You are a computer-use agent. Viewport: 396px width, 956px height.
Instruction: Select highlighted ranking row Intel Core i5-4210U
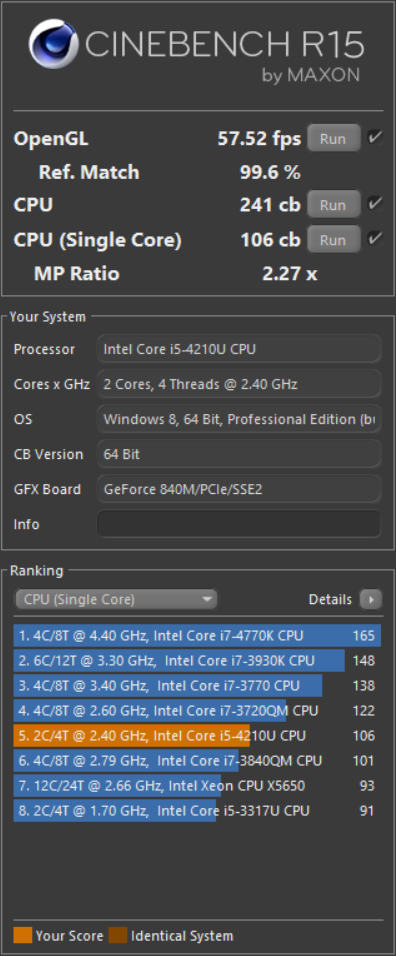point(197,736)
